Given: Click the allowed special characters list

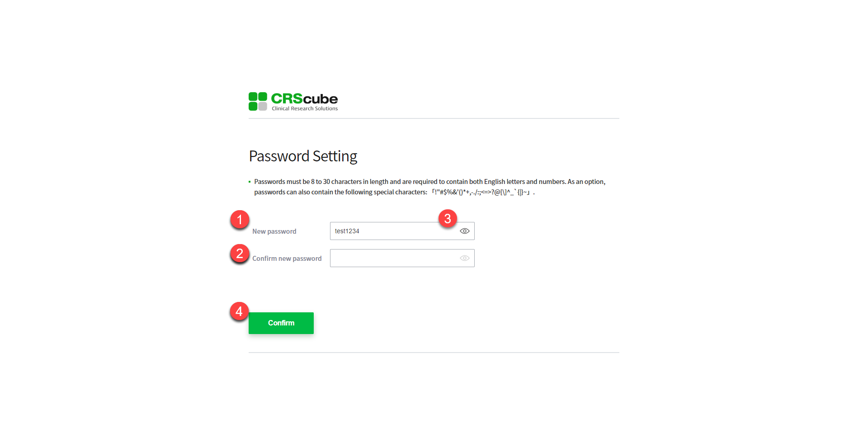Looking at the screenshot, I should tap(481, 192).
